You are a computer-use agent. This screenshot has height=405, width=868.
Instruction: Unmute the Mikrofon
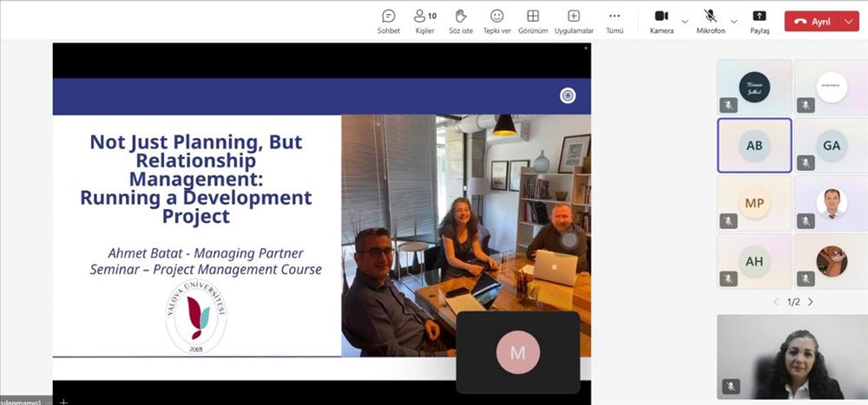click(710, 22)
